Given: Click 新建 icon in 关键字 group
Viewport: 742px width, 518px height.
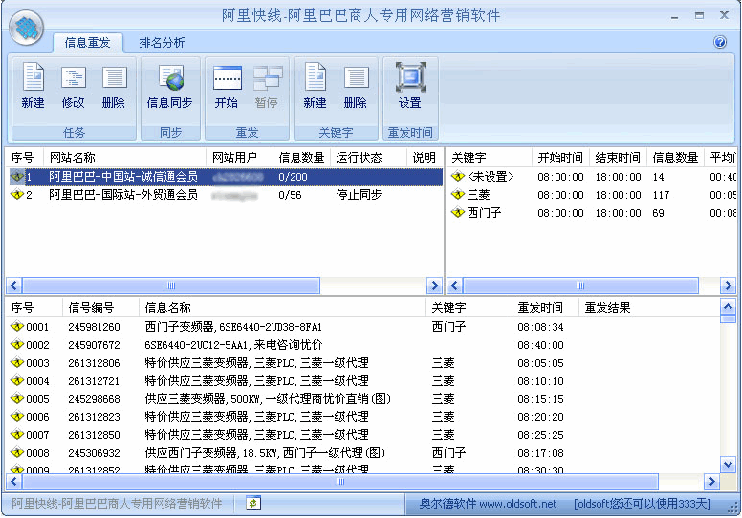Looking at the screenshot, I should [x=315, y=78].
